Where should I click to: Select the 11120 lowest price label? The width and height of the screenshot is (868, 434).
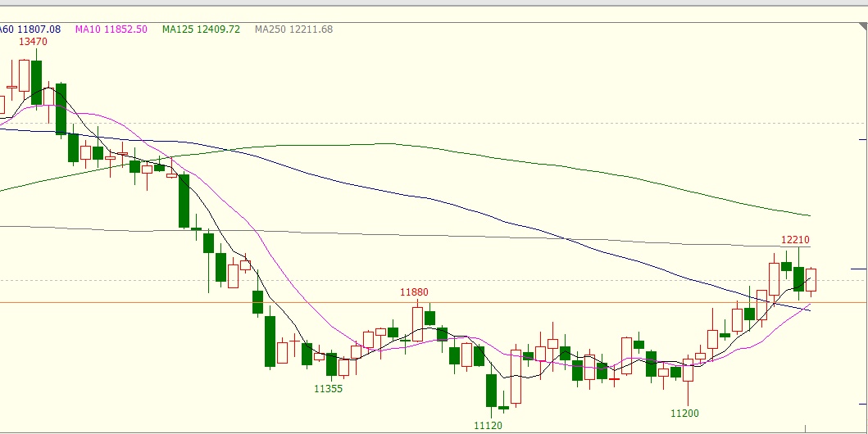pos(489,426)
